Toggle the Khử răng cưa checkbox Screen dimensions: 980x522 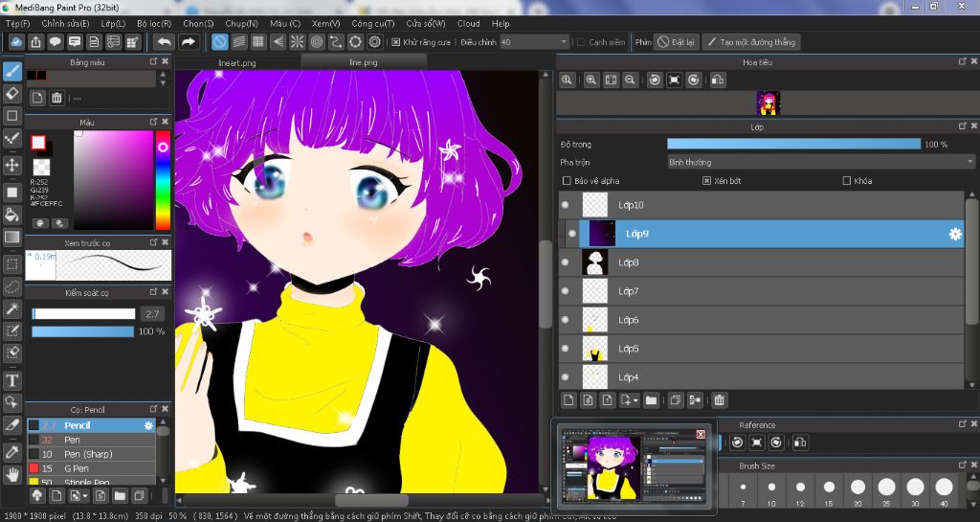point(395,42)
